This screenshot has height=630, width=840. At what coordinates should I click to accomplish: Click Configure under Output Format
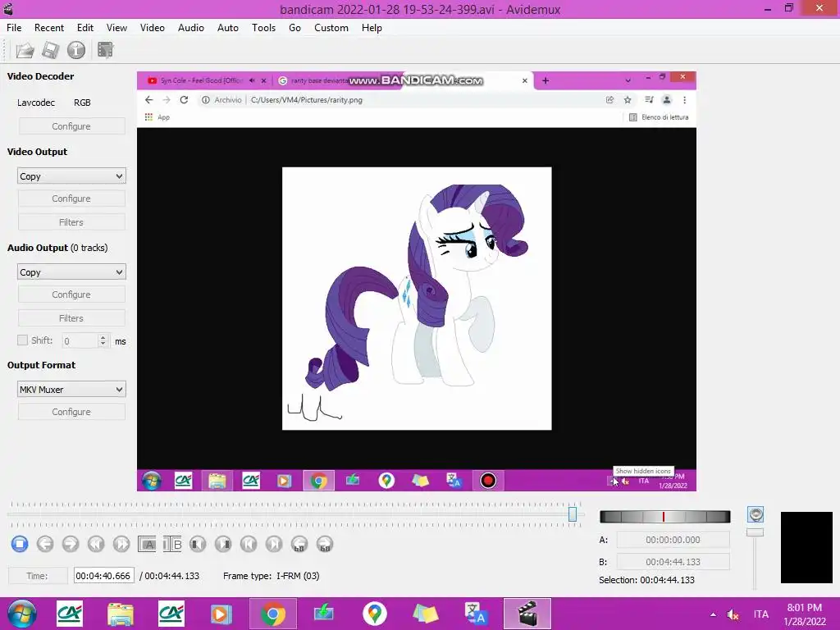click(x=71, y=412)
